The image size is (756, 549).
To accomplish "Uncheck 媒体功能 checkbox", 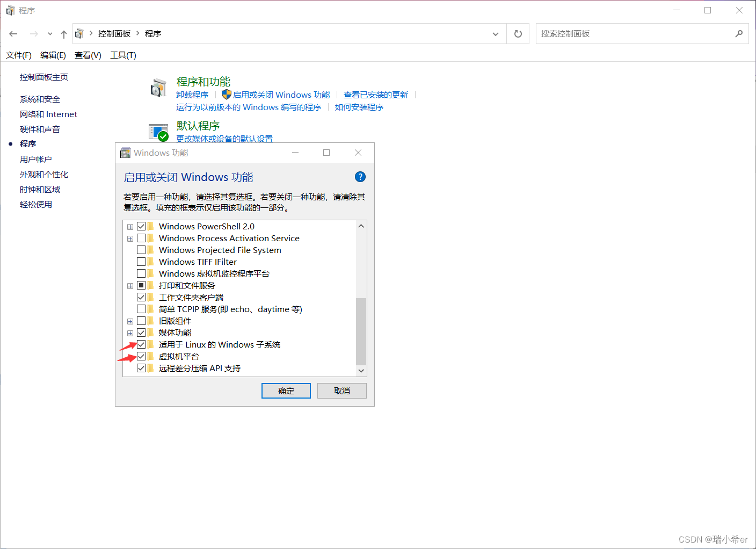I will [x=141, y=333].
